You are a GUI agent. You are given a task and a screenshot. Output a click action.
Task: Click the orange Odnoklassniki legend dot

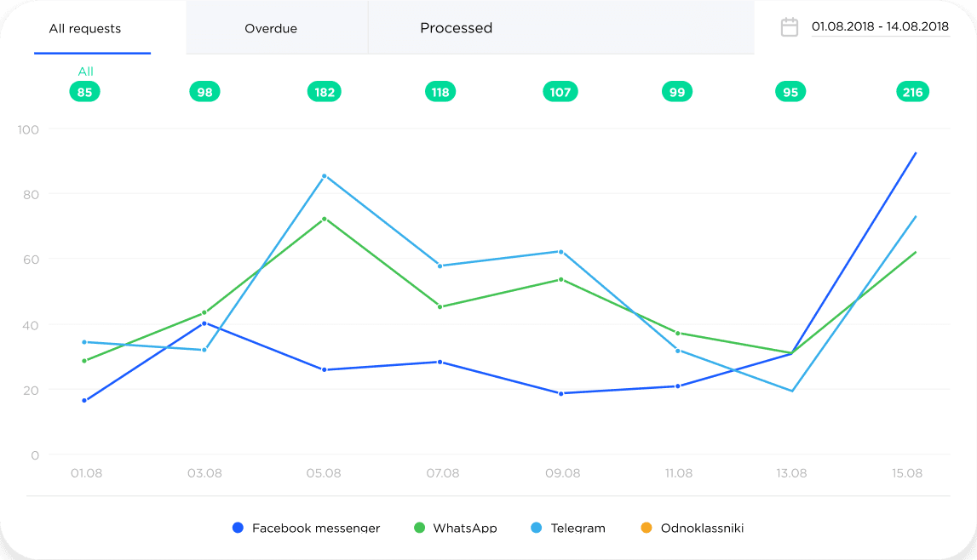click(646, 528)
